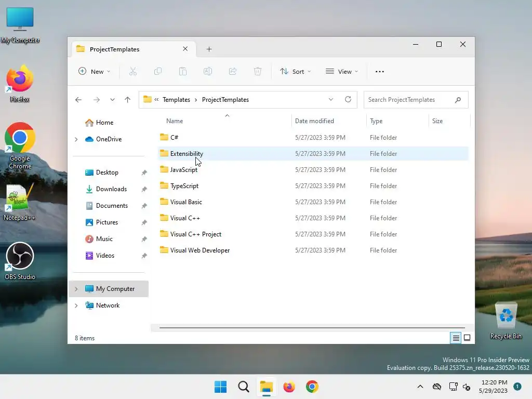
Task: Open the New item dropdown
Action: 95,72
